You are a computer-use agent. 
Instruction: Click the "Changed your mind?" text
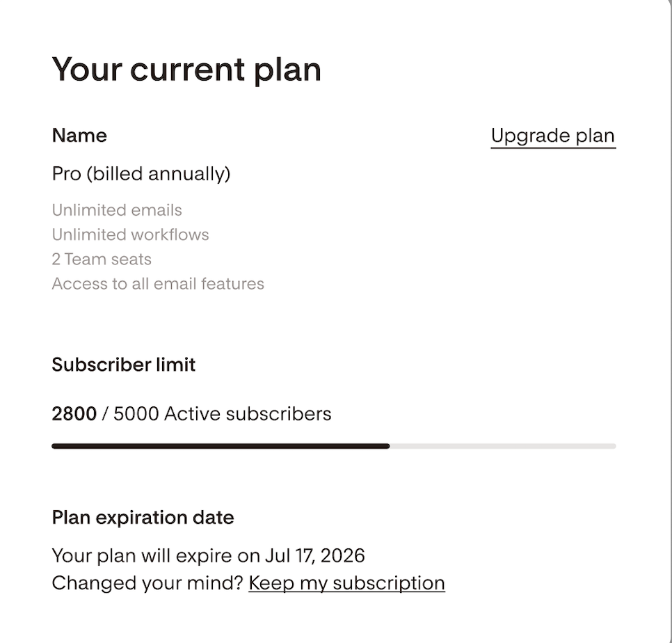[x=147, y=582]
